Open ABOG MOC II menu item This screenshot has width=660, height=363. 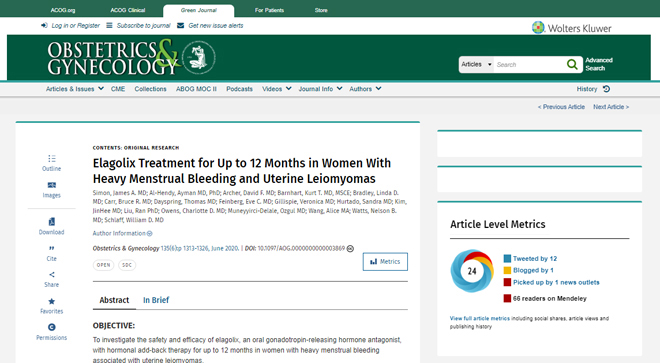click(x=196, y=89)
